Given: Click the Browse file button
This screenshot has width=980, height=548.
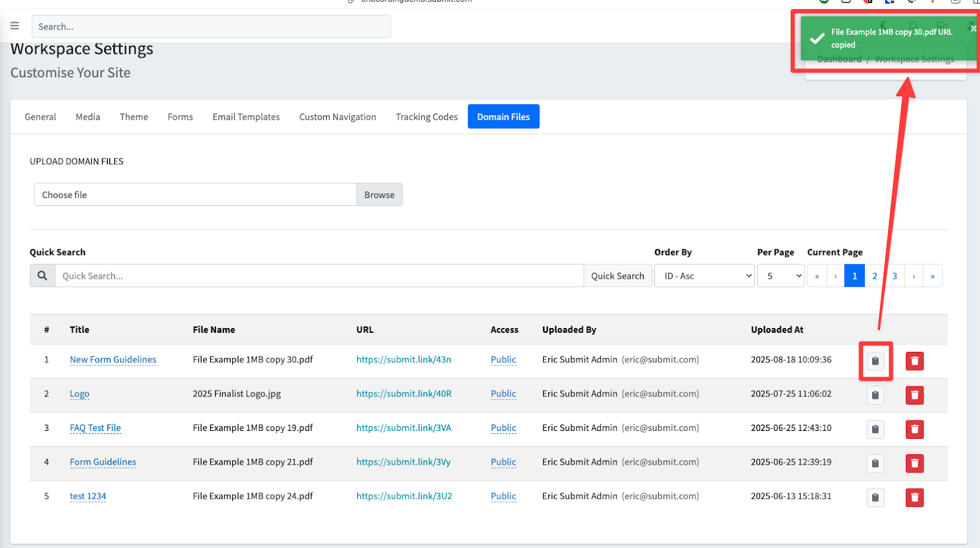Looking at the screenshot, I should (x=379, y=194).
